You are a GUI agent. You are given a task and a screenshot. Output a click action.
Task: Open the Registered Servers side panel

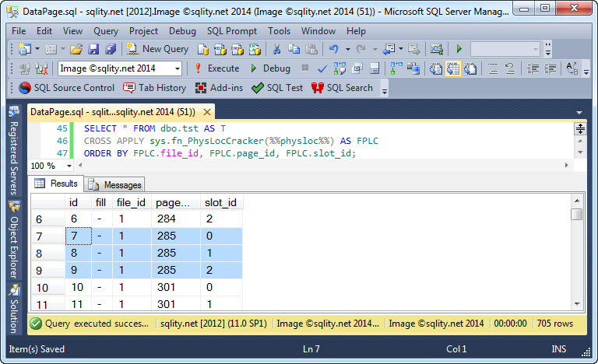14,150
